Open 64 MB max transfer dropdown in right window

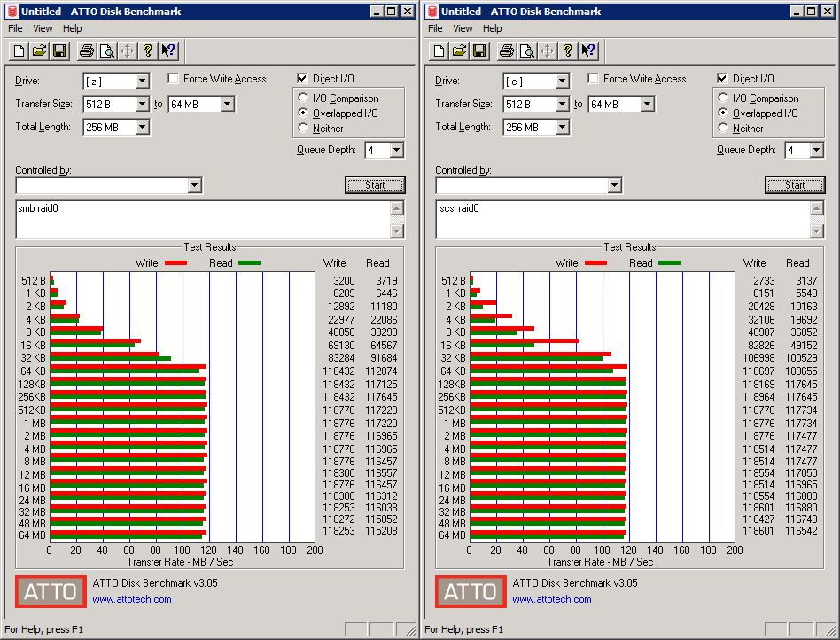coord(647,104)
